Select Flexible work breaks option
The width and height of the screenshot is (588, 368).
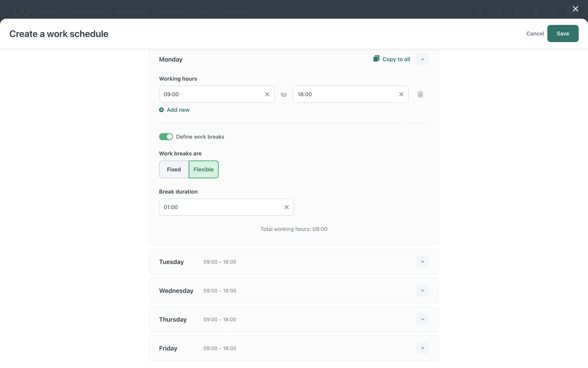tap(203, 169)
